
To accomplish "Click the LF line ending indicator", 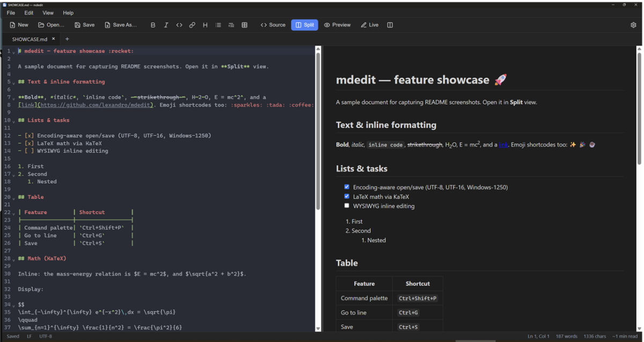I will pyautogui.click(x=30, y=337).
